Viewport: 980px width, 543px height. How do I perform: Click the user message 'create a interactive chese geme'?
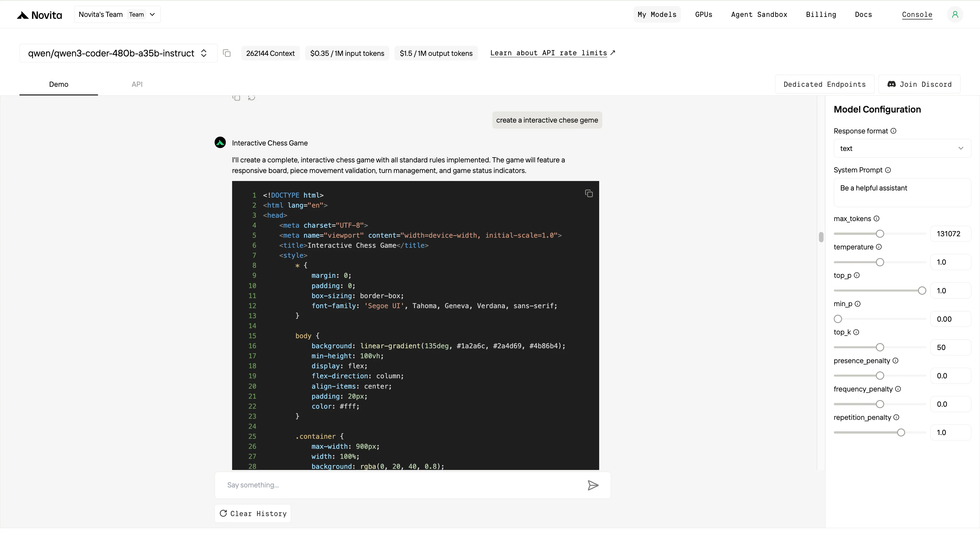547,120
